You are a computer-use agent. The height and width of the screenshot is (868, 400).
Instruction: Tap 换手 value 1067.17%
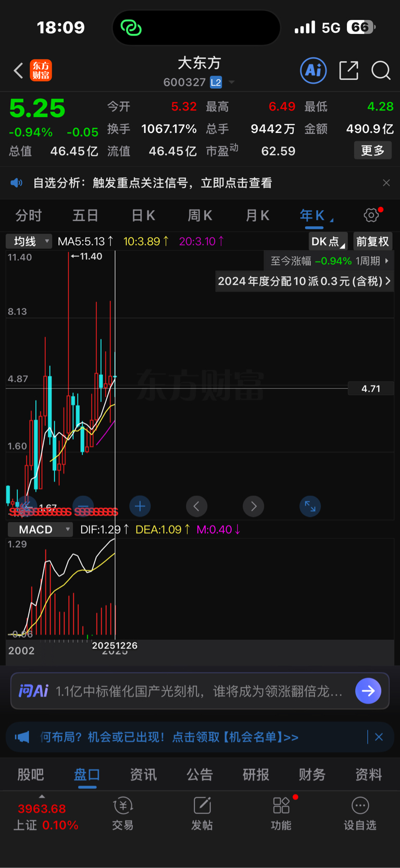tap(169, 129)
